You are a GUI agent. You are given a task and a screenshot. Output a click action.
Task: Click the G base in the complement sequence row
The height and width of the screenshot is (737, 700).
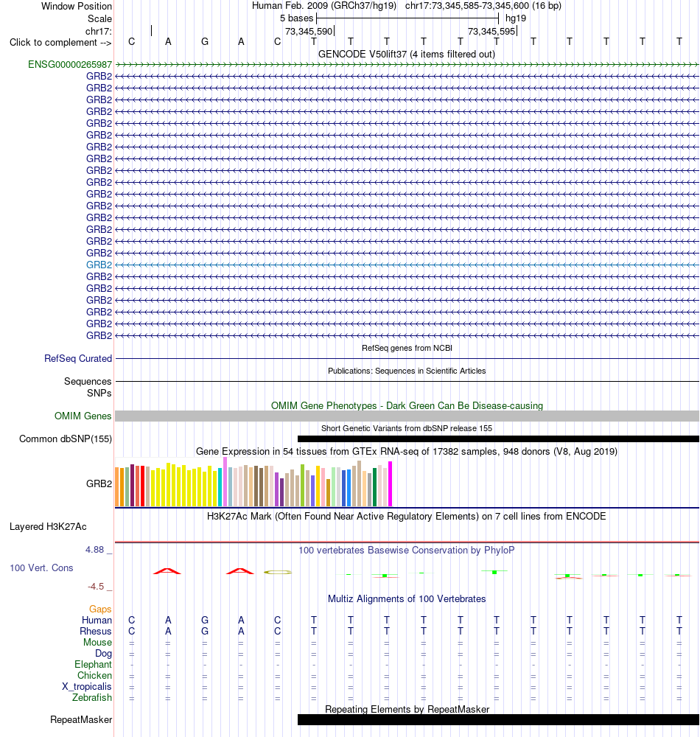(205, 42)
